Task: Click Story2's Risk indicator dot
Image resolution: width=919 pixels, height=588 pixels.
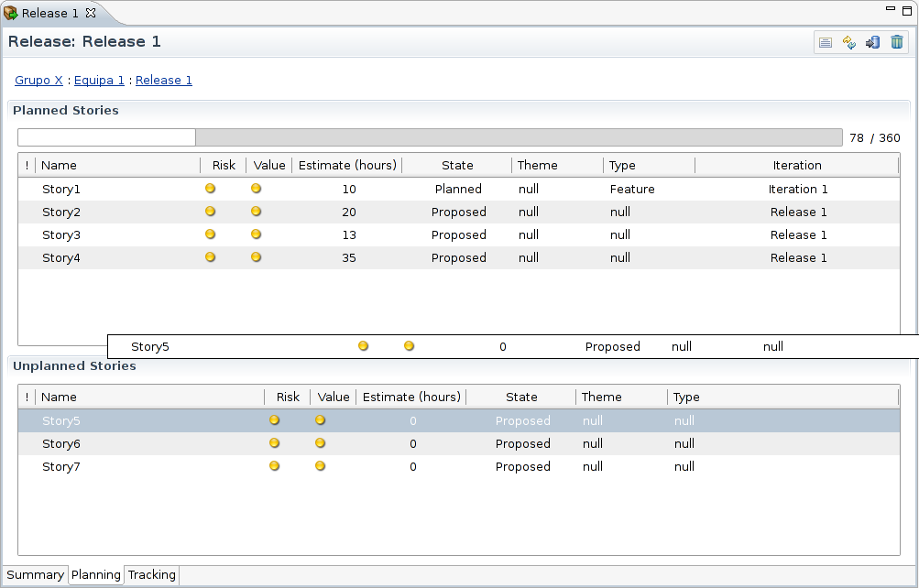Action: tap(211, 212)
